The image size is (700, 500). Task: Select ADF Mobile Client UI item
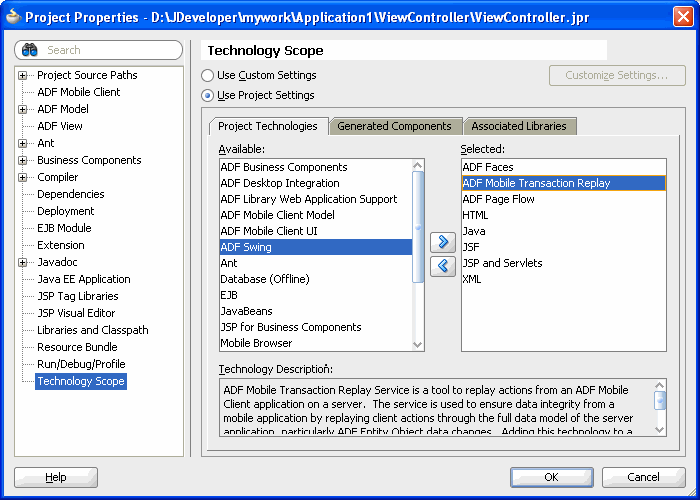pyautogui.click(x=316, y=231)
